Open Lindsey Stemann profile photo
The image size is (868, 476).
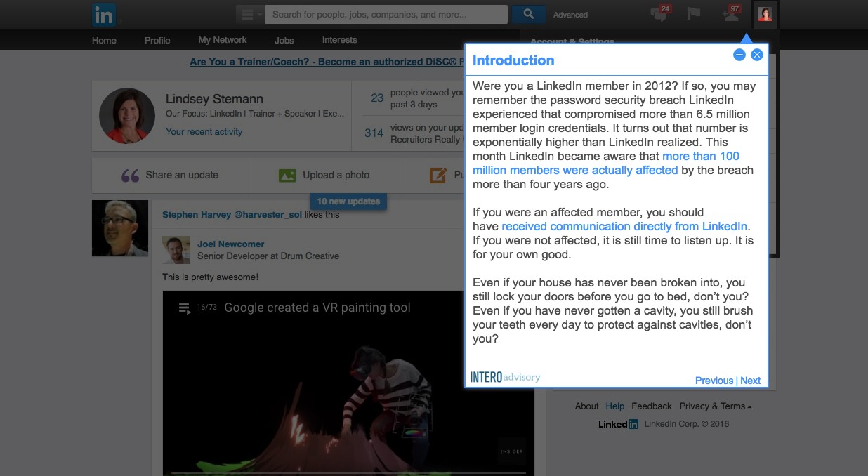click(x=127, y=116)
